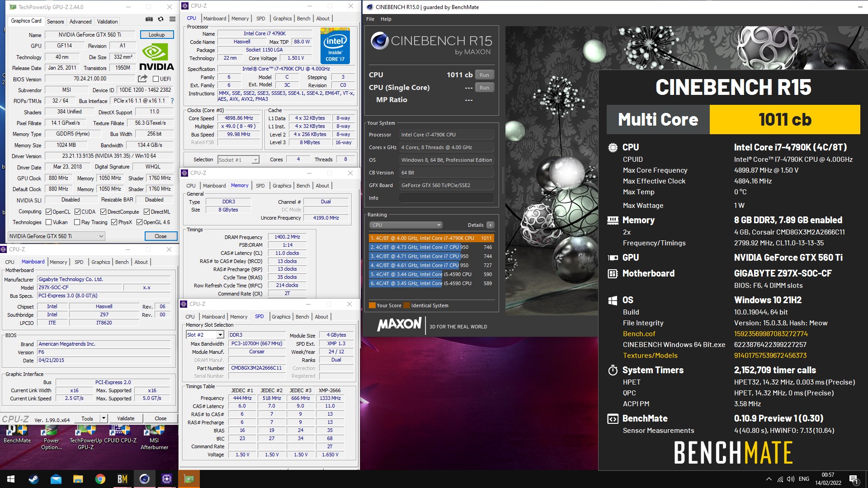
Task: Open TechPowerUp GPU-Z desktop shortcut
Action: (86, 438)
